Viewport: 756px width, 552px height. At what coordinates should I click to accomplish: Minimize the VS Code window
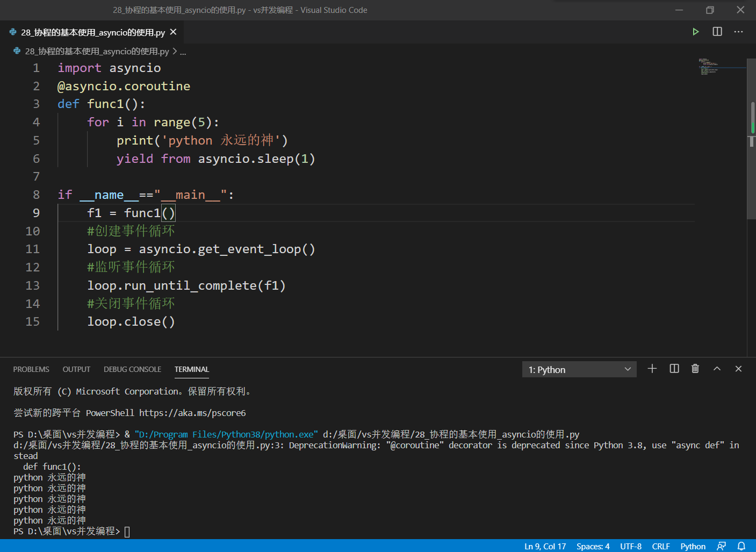[x=679, y=10]
